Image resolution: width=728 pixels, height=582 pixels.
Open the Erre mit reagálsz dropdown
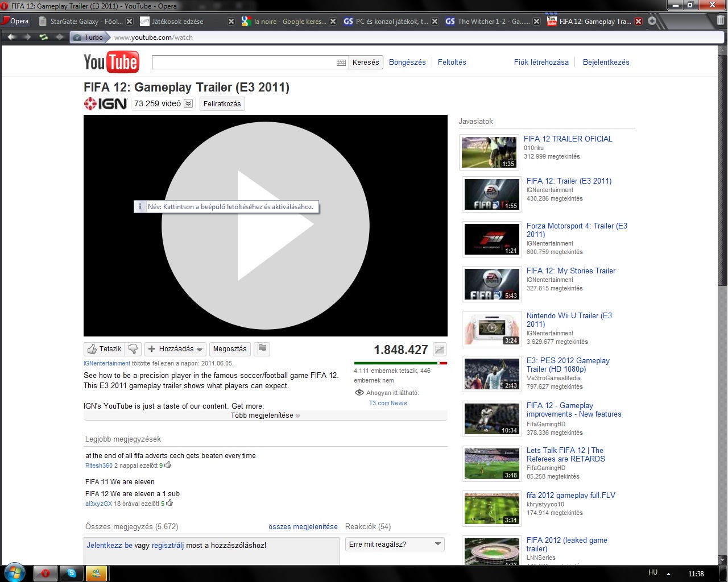tap(395, 544)
